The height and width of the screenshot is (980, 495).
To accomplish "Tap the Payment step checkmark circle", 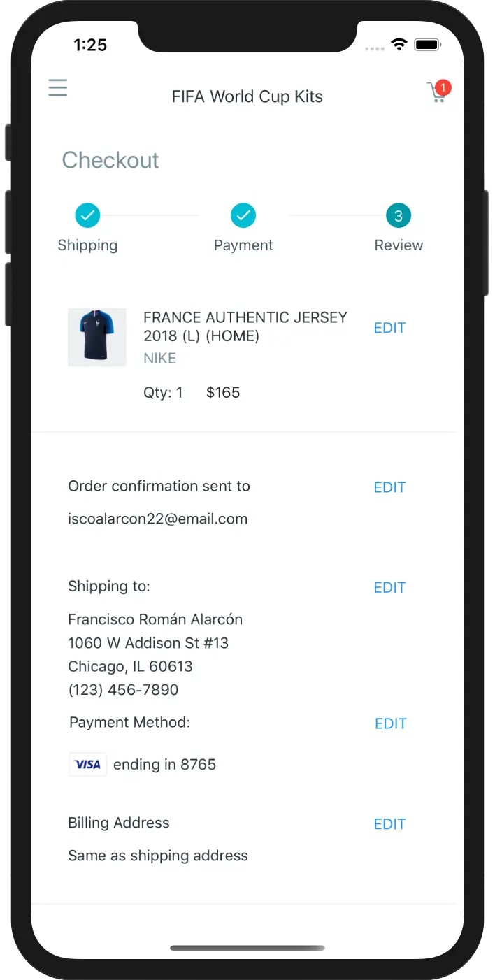I will [x=243, y=215].
